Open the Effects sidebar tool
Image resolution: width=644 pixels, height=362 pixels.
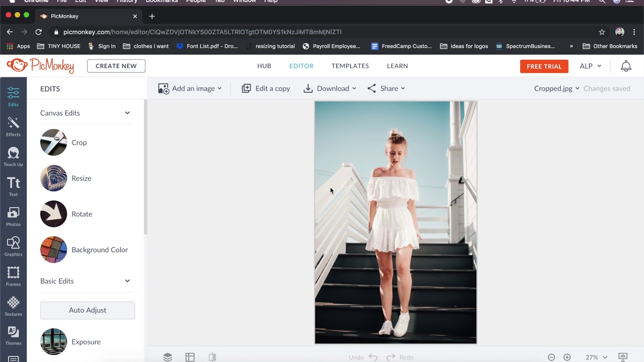pos(13,127)
